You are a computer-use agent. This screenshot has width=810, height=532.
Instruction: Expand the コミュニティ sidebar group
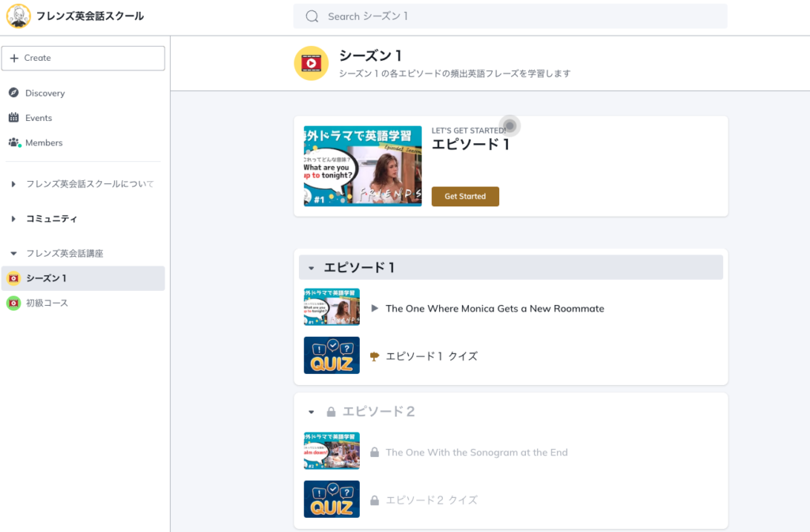[13, 219]
